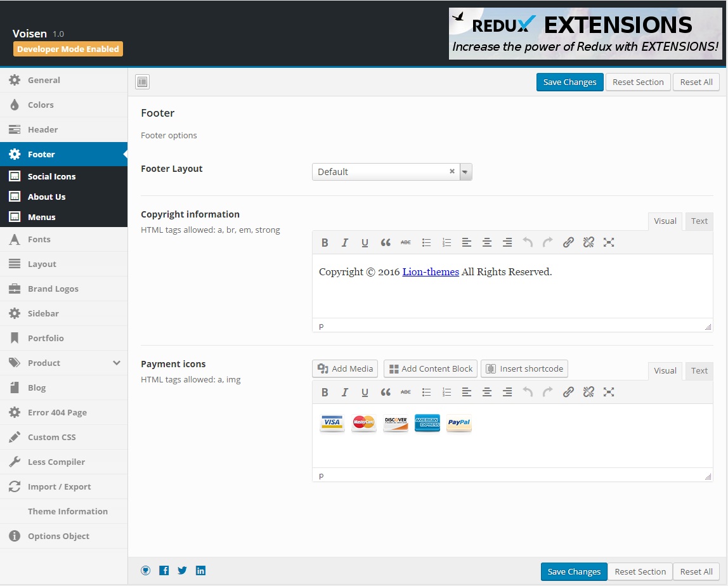Toggle fullscreen icon in Payment icons editor
The width and height of the screenshot is (728, 586).
click(609, 392)
